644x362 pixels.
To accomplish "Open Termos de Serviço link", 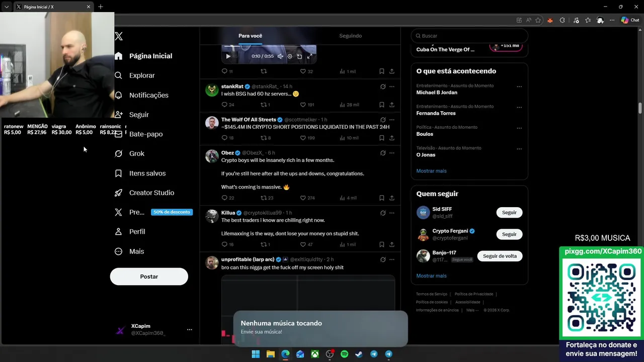I will pyautogui.click(x=431, y=294).
